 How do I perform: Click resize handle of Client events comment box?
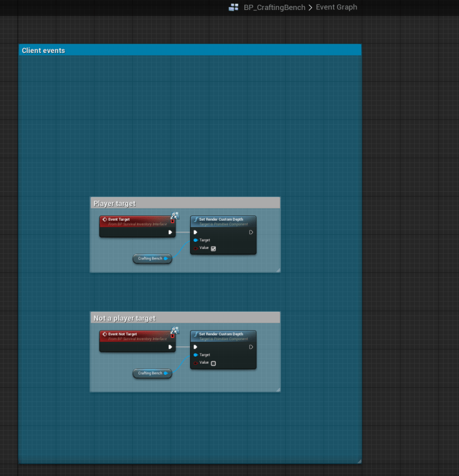(x=358, y=461)
